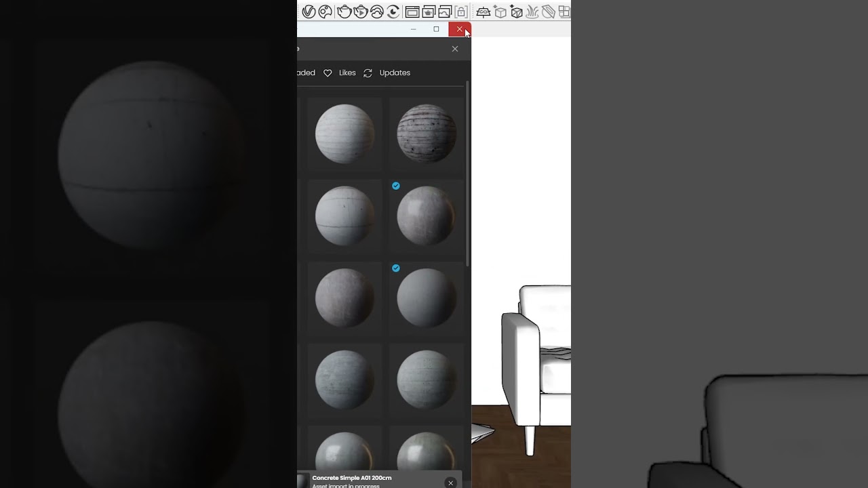Select the white concrete sphere with horizontal seam

(344, 216)
